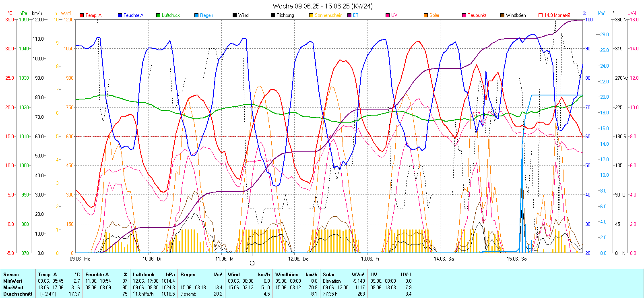Click the MaxWert row label
Image resolution: width=644 pixels, height=298 pixels.
coord(13,288)
